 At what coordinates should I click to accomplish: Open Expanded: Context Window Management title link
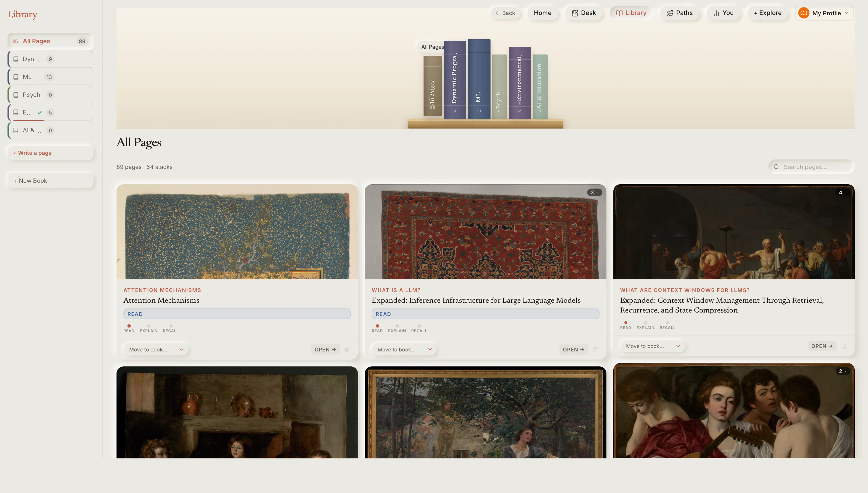pyautogui.click(x=722, y=305)
